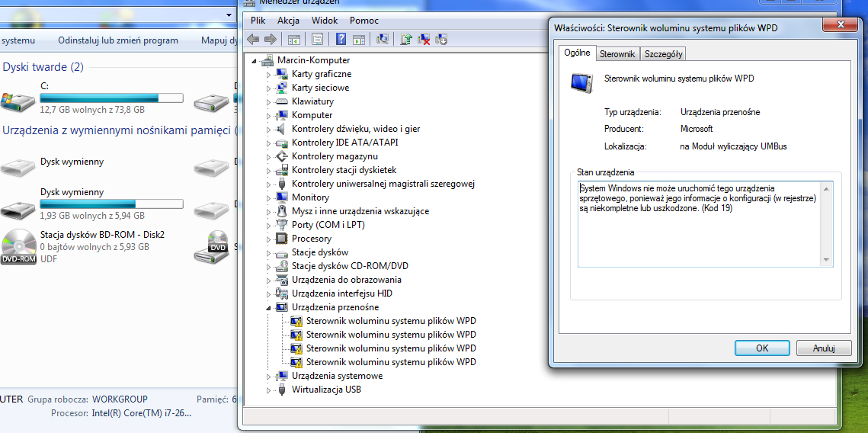Screen dimensions: 868x433
Task: Select the Marcin-Komputer root computer icon
Action: tap(267, 59)
